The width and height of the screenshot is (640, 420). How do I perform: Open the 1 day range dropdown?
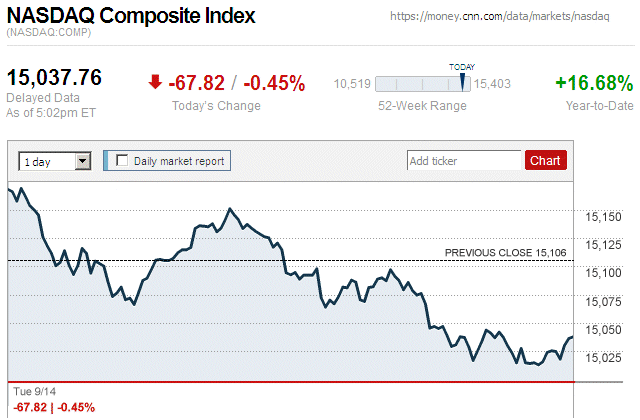coord(54,160)
